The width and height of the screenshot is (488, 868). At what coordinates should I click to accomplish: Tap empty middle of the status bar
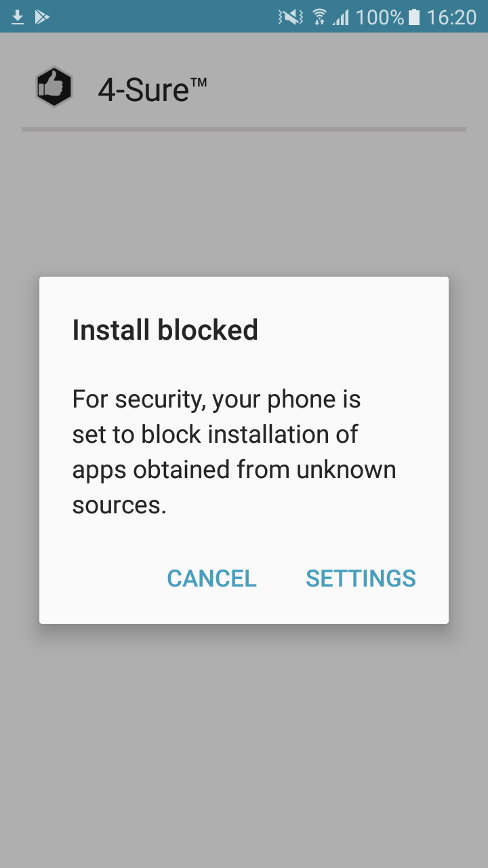tap(163, 17)
